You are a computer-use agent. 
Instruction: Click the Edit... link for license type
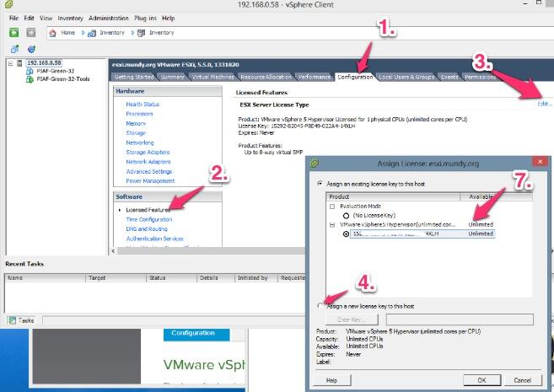click(545, 104)
